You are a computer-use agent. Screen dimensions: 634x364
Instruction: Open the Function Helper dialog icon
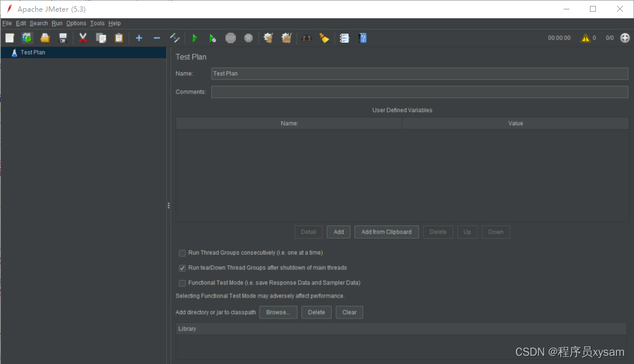(x=345, y=38)
